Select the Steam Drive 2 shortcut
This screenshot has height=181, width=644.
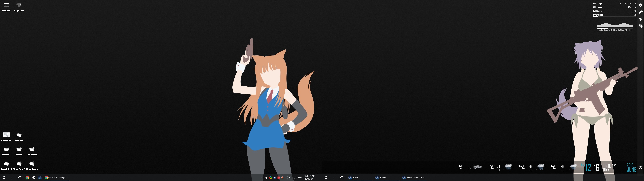tap(19, 166)
